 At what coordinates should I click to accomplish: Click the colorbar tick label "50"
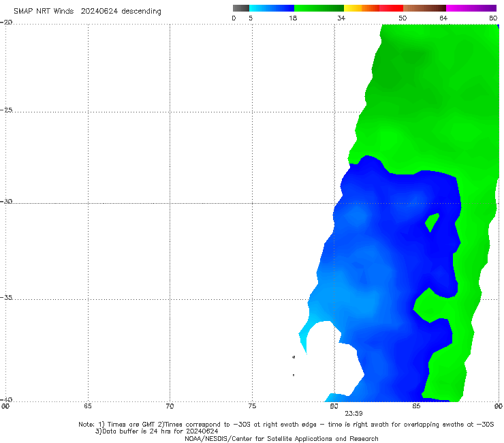point(403,18)
